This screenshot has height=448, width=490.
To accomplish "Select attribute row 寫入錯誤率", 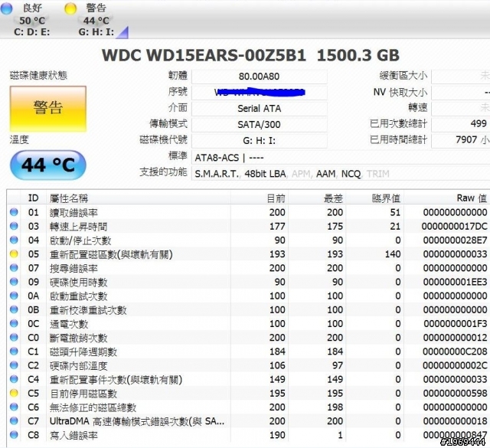I will [248, 435].
